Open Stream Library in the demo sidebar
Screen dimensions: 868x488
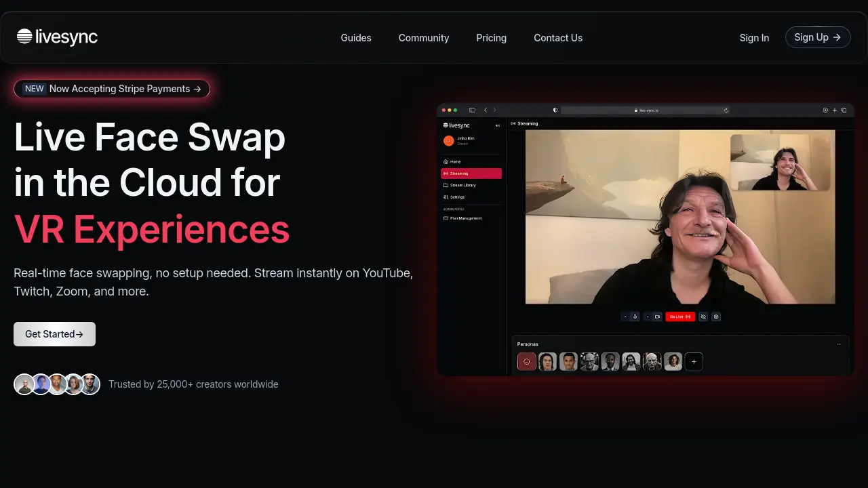471,185
